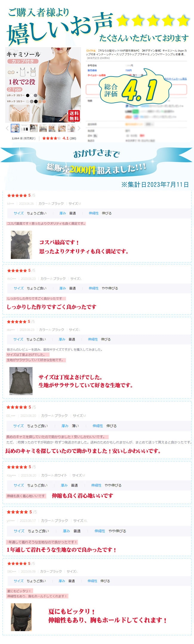Click the five-star rating on XL size review
The image size is (194, 644).
[x=17, y=512]
